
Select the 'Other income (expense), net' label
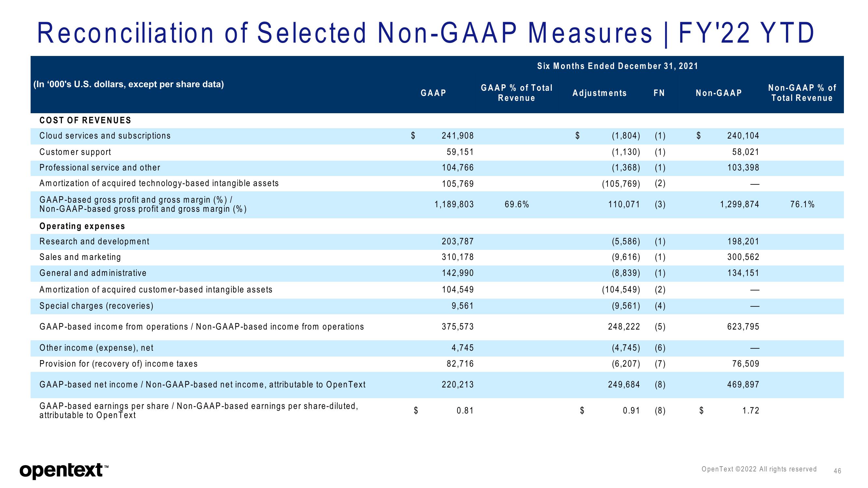pos(96,348)
